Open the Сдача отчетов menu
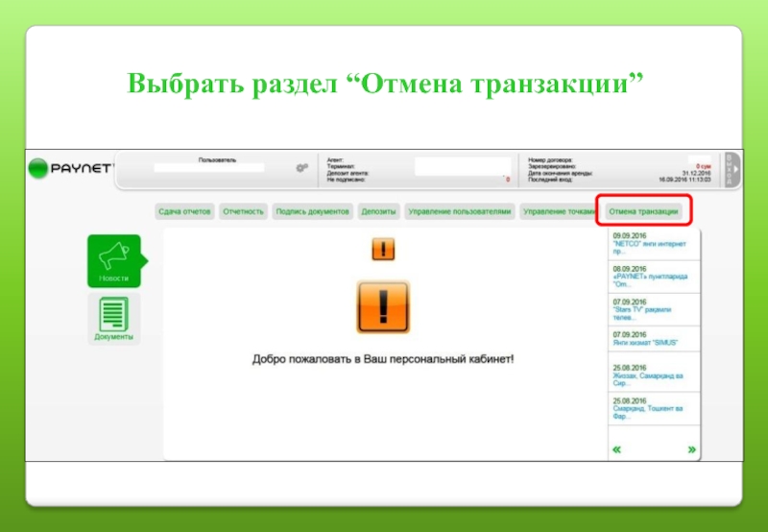This screenshot has height=532, width=768. tap(184, 211)
